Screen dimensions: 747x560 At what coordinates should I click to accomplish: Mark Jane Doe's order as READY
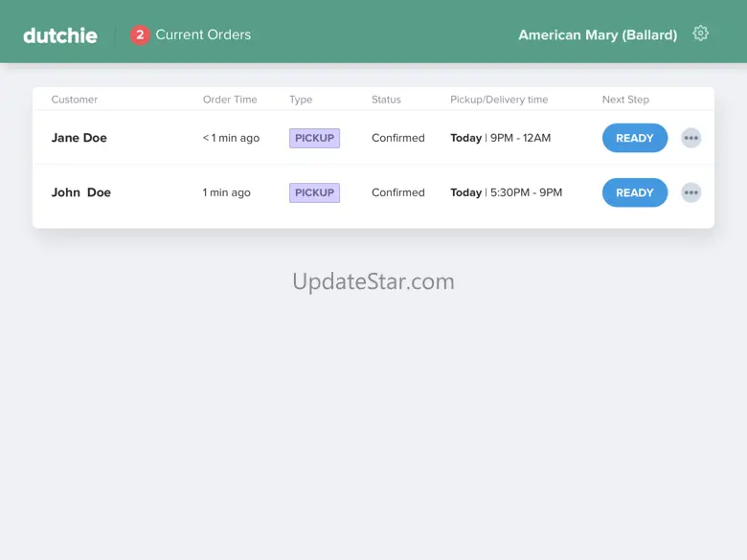coord(635,138)
